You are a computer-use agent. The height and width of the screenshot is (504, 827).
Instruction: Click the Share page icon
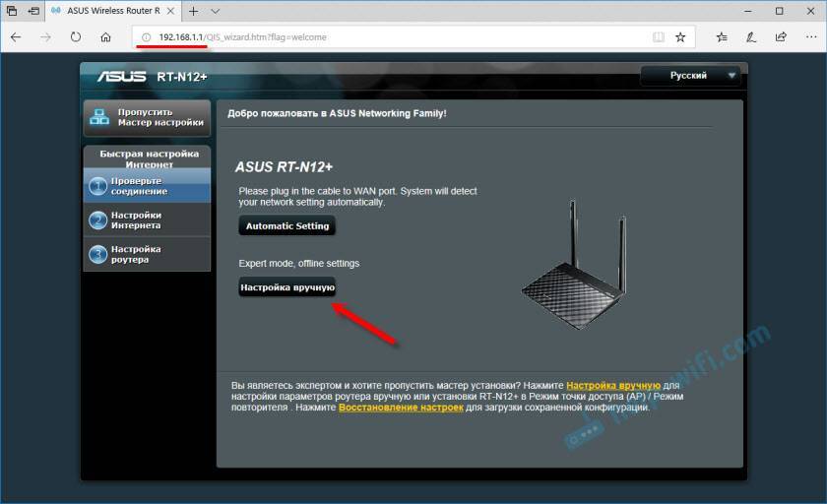pyautogui.click(x=781, y=36)
